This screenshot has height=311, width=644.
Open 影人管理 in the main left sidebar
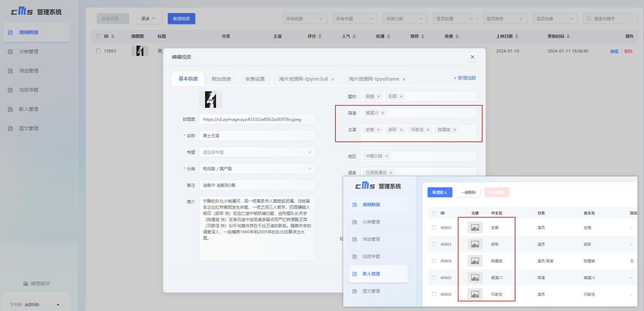click(36, 109)
